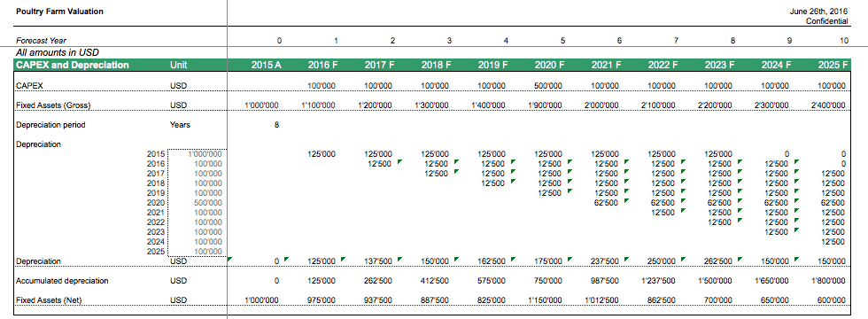Select accumulated depreciation 1'237'500

tap(657, 281)
